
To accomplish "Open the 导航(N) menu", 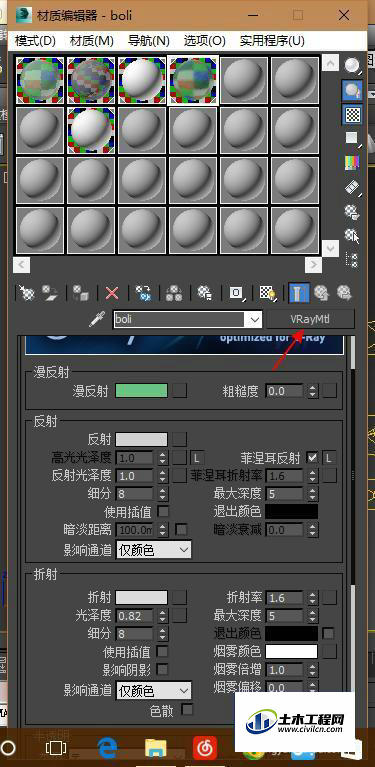I will point(149,40).
